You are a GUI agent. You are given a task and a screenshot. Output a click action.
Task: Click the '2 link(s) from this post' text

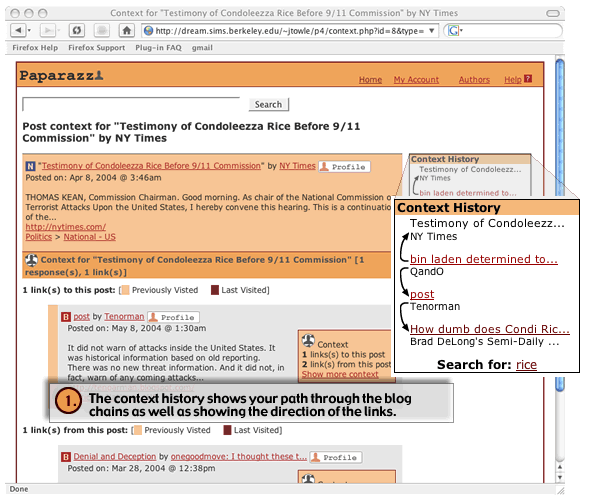347,364
